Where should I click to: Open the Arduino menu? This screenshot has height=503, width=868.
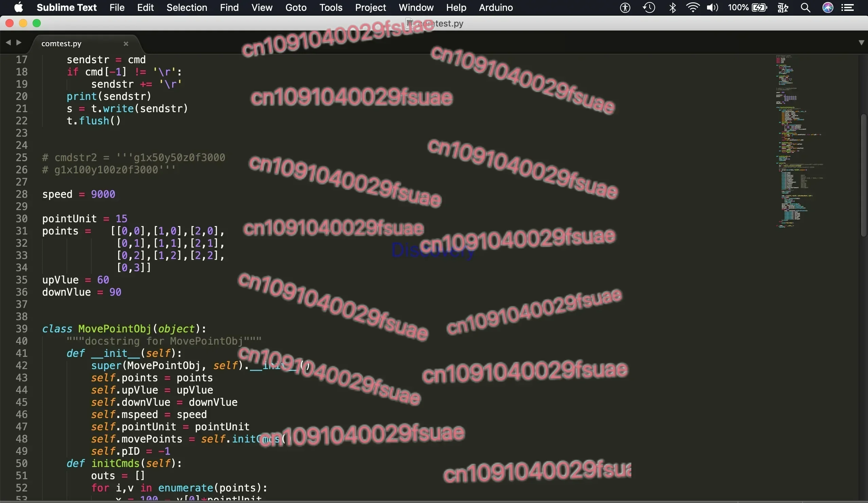pyautogui.click(x=496, y=7)
